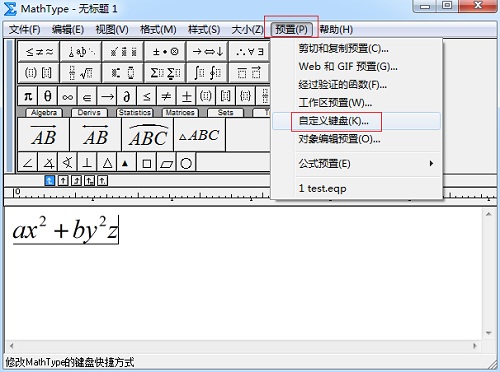Viewport: 500px width, 372px height.
Task: Insert the triangle ABC expression
Action: [200, 135]
